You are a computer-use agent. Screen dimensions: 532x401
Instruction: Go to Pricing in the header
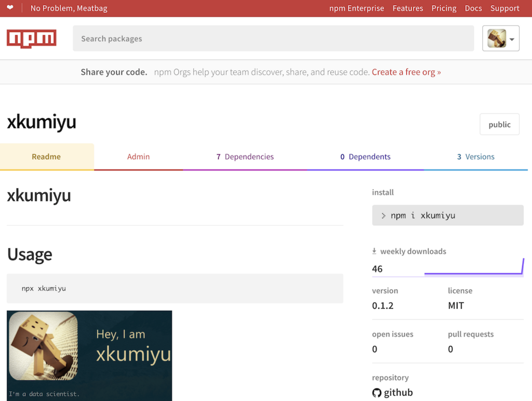444,8
